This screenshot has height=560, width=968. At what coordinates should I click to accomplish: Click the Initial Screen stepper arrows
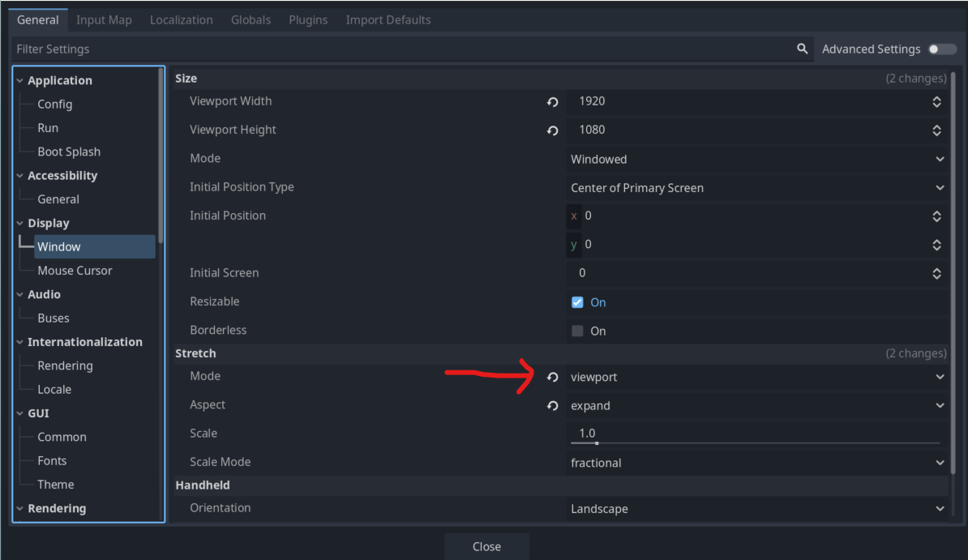click(x=936, y=273)
